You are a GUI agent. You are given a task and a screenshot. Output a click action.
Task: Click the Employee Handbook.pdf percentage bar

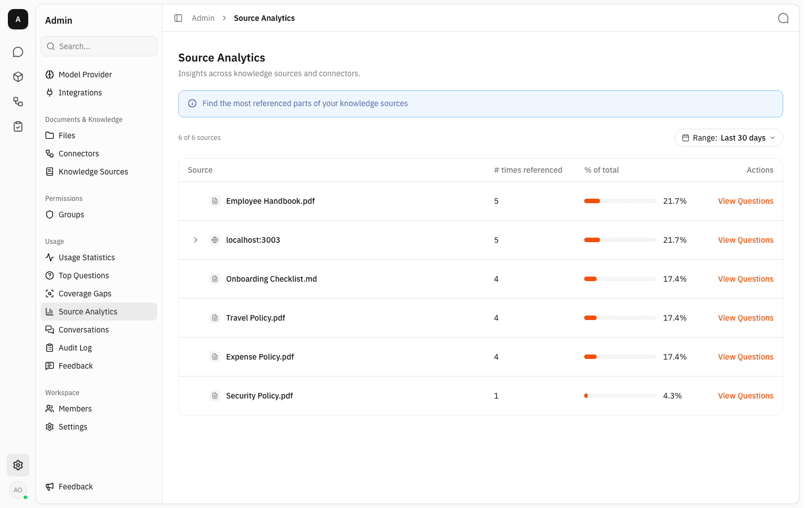[x=620, y=201]
